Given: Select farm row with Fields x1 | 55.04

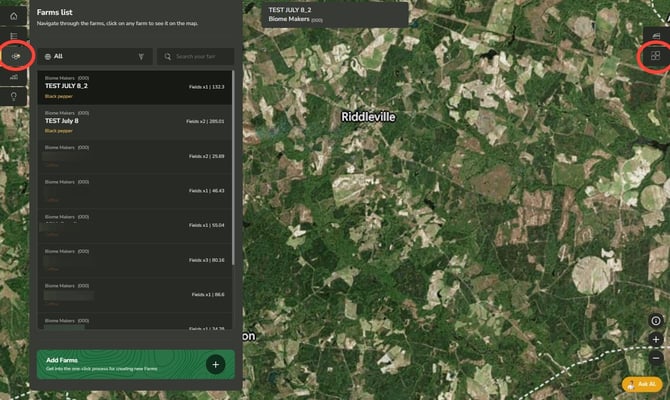Looking at the screenshot, I should click(x=135, y=226).
